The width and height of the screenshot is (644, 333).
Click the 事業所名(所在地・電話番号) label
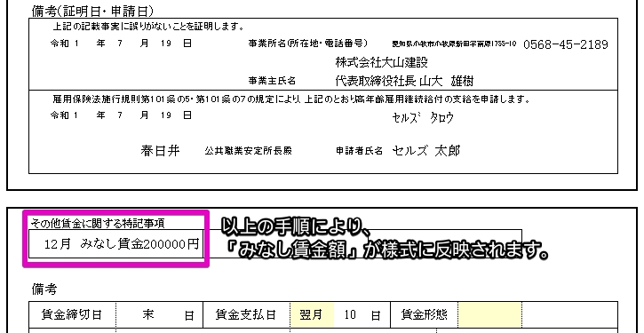pos(308,44)
